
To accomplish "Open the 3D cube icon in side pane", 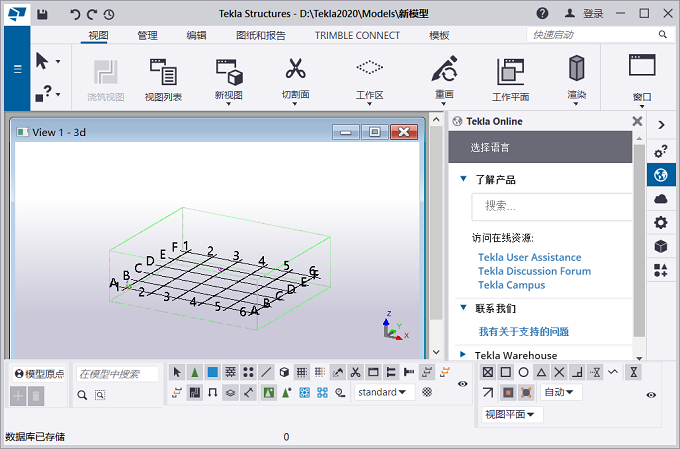I will [x=661, y=246].
